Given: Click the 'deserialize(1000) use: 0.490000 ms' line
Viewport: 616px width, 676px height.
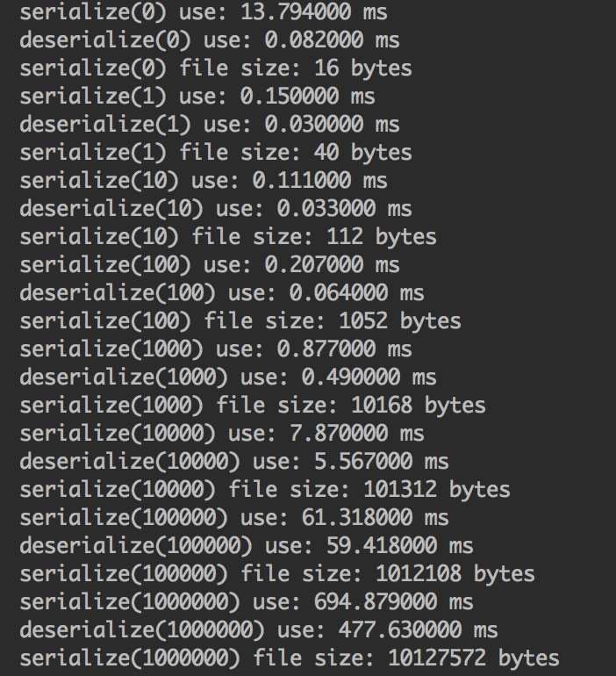Looking at the screenshot, I should pyautogui.click(x=227, y=378).
